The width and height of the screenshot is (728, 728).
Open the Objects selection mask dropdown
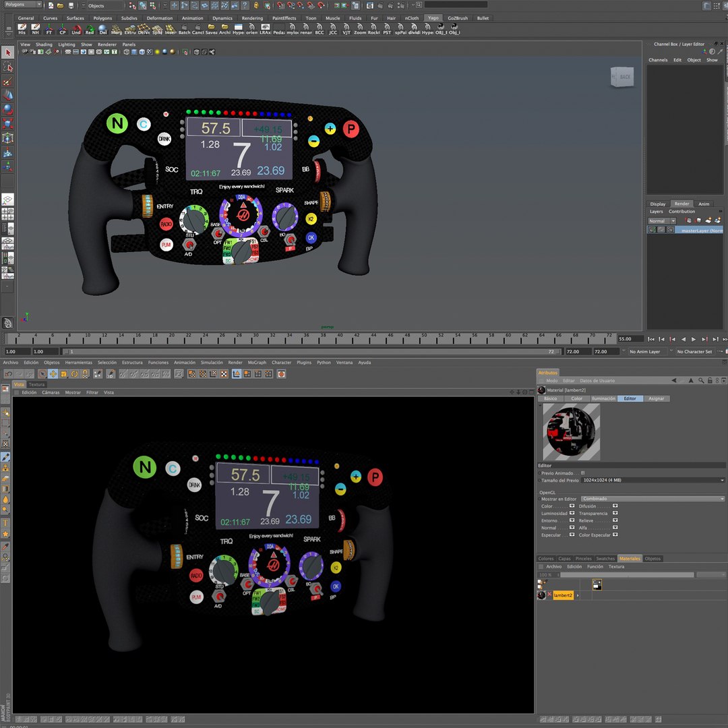click(104, 5)
